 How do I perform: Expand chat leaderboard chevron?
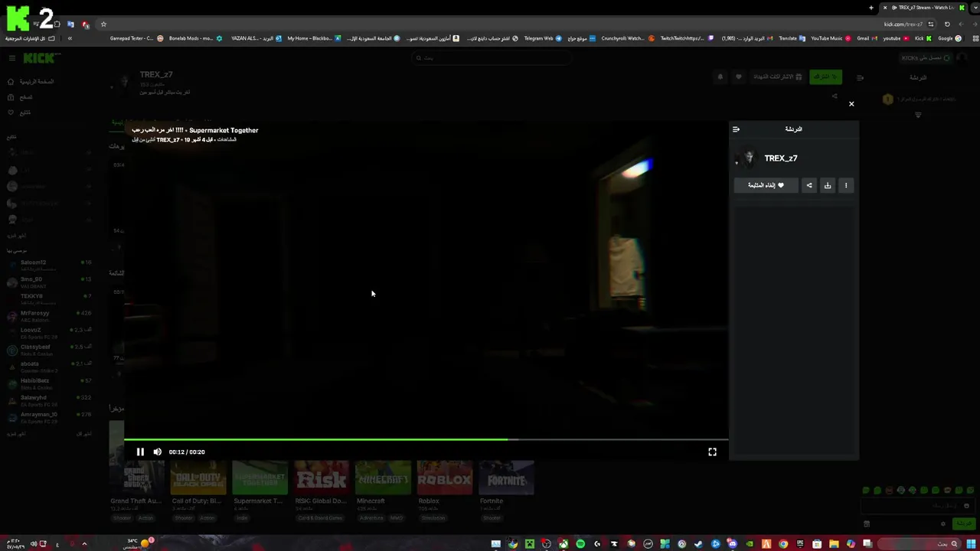(x=918, y=115)
